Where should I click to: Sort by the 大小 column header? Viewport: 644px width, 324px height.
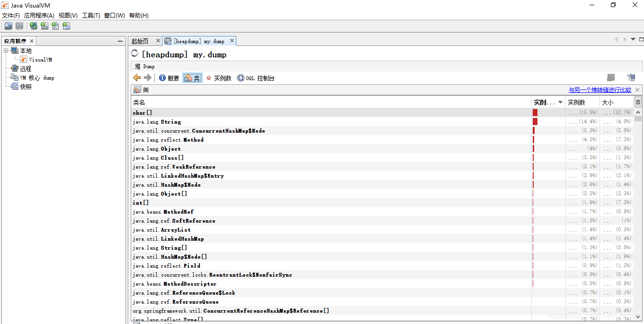[x=617, y=102]
